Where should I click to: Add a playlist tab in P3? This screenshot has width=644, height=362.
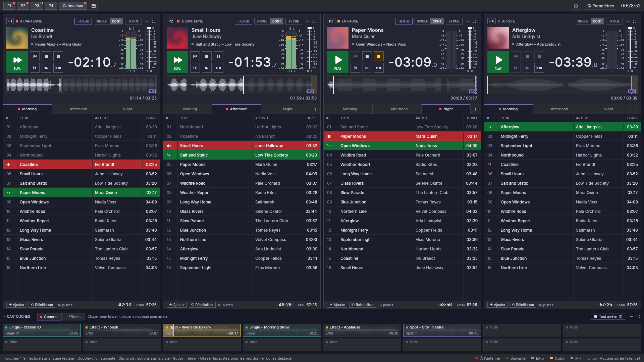click(x=476, y=109)
